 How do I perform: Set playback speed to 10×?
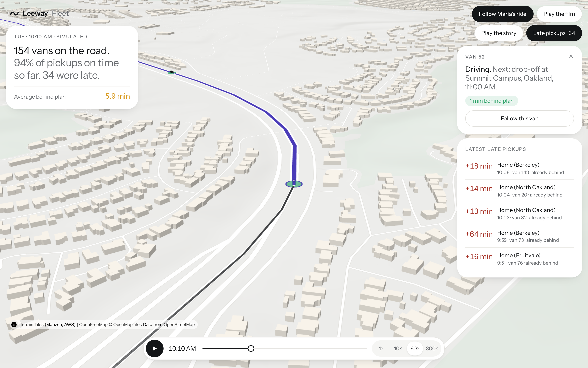click(x=398, y=348)
